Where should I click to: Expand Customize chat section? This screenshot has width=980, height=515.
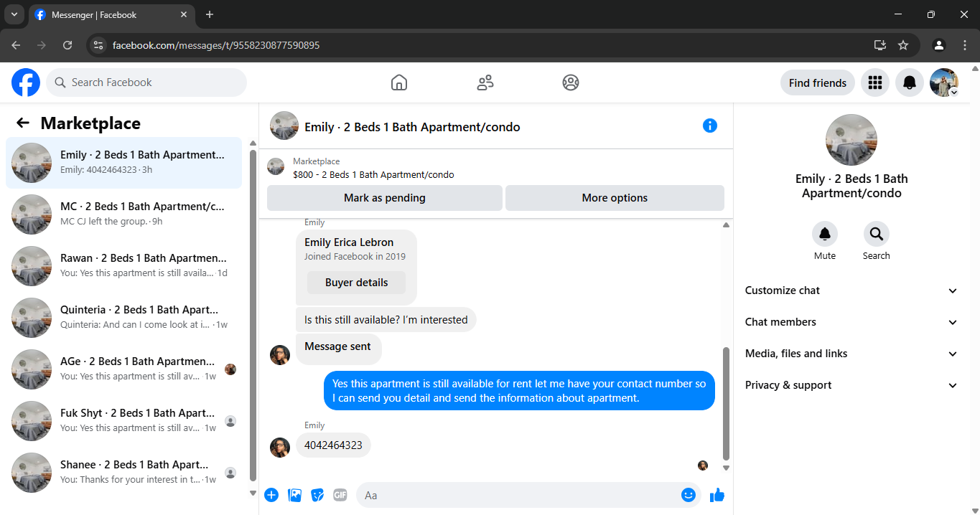pos(851,290)
